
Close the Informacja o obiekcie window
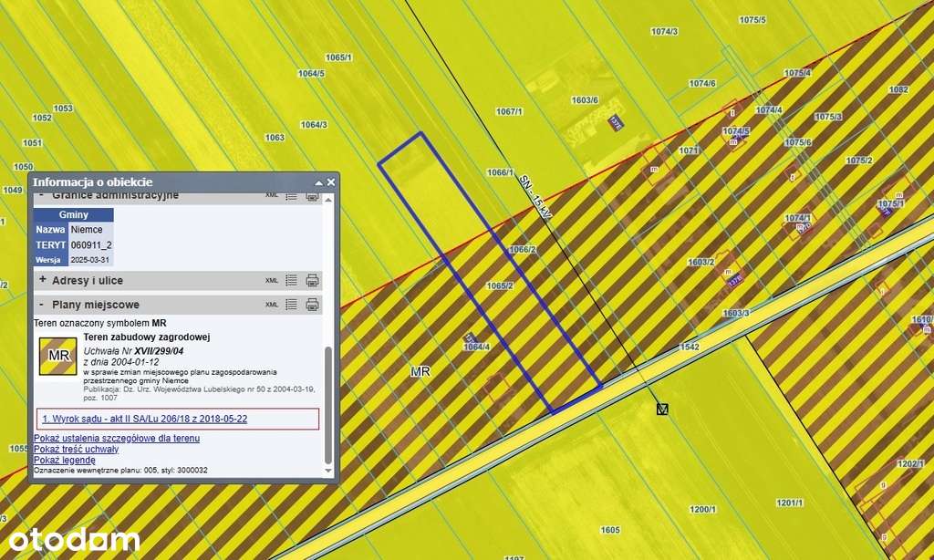(331, 182)
